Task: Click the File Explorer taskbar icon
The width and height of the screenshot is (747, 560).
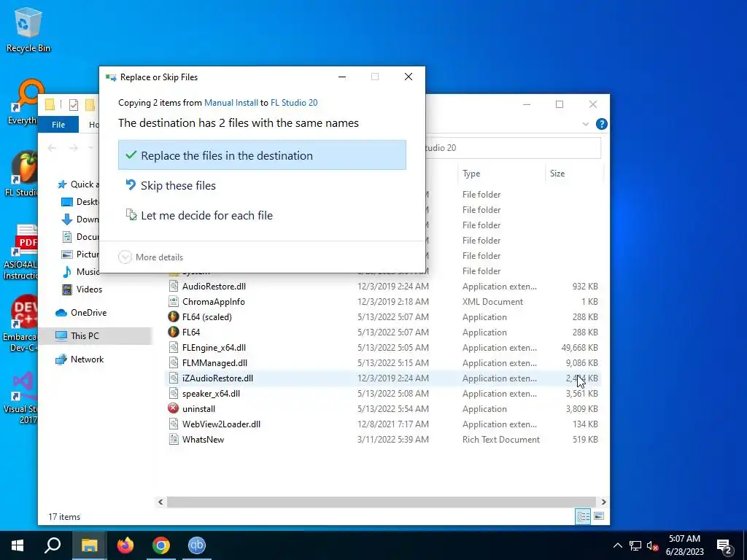Action: click(x=89, y=545)
